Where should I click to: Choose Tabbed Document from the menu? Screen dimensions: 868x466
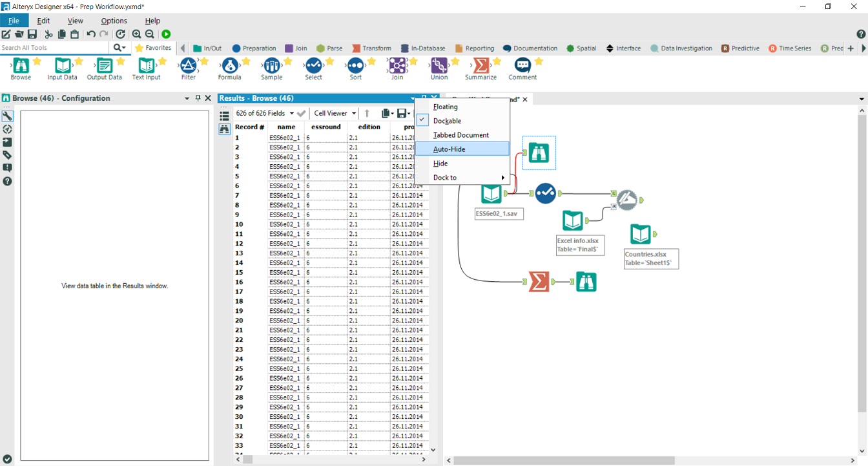tap(460, 135)
